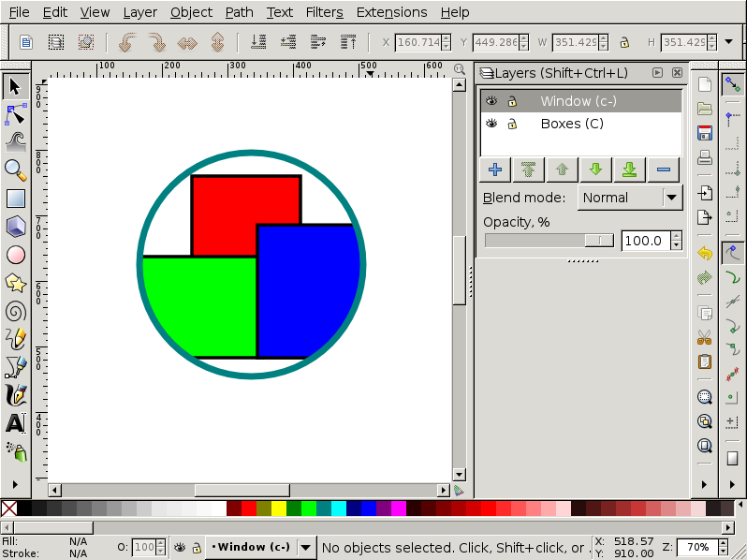Select the Star polygon tool
This screenshot has width=747, height=560.
pyautogui.click(x=15, y=283)
